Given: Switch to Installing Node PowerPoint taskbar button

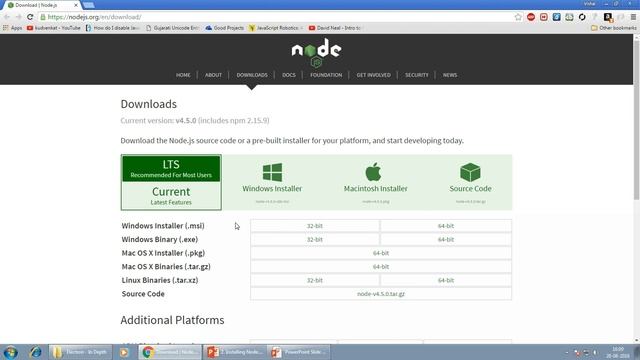Looking at the screenshot, I should click(235, 352).
